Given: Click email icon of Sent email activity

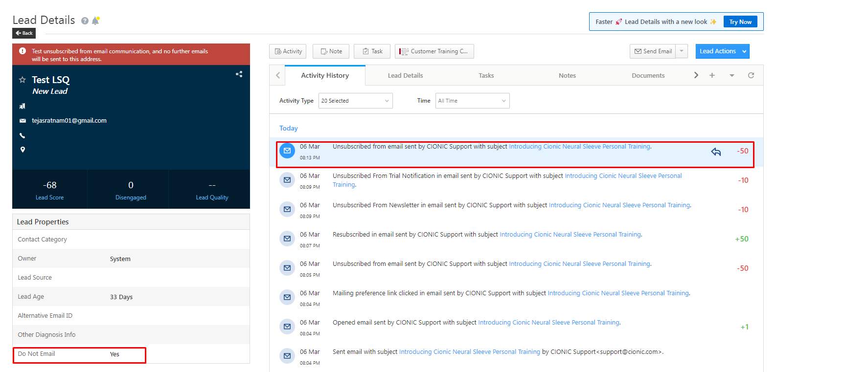Looking at the screenshot, I should tap(287, 356).
